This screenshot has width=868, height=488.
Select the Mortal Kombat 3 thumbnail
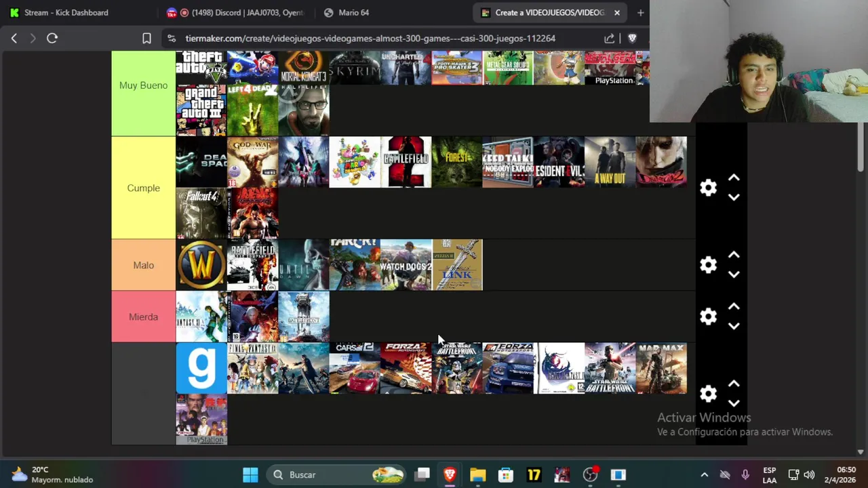(304, 68)
